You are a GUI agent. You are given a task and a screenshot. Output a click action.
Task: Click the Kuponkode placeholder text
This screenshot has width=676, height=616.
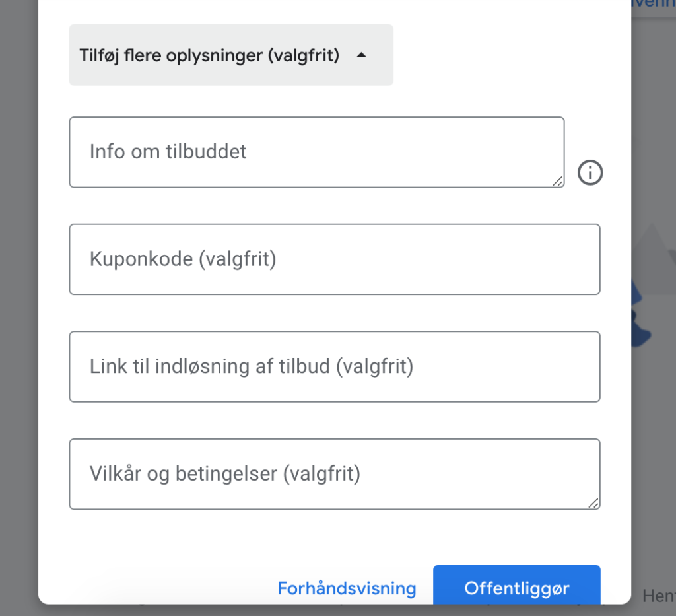pos(183,259)
